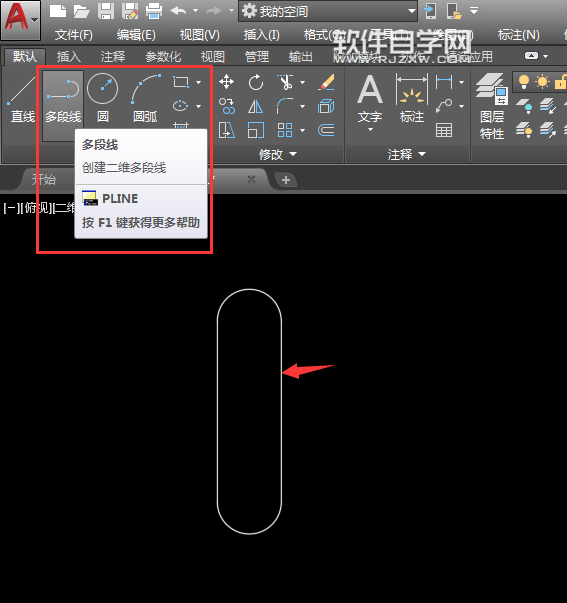Viewport: 567px width, 603px height.
Task: Open Layer Properties (图层特性) panel
Action: pos(492,106)
